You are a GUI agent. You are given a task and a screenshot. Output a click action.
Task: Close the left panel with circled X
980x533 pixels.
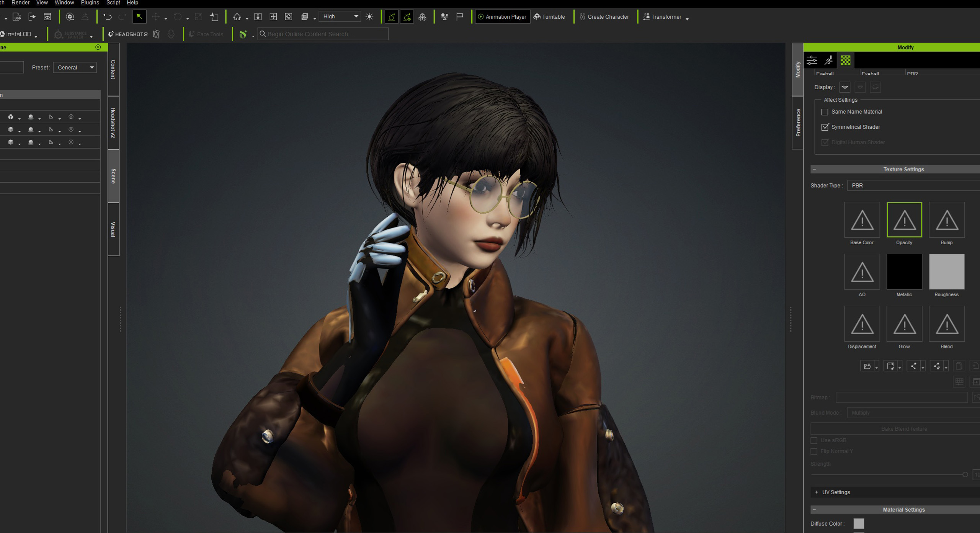click(98, 47)
